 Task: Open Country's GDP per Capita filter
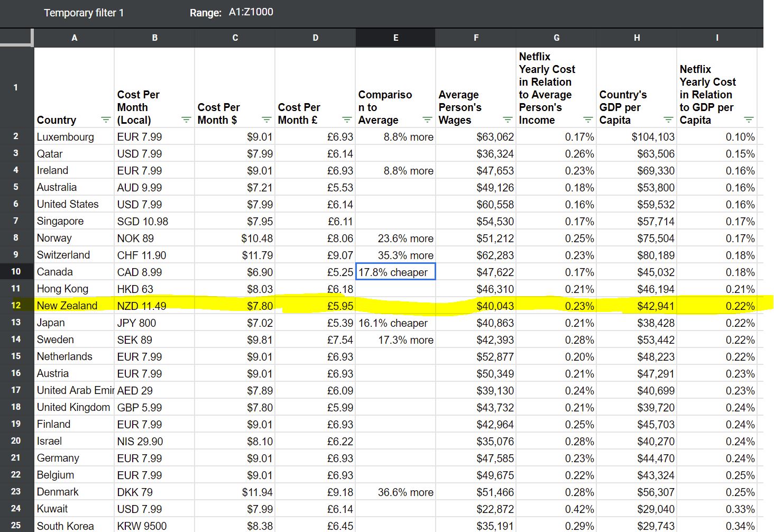(x=668, y=120)
